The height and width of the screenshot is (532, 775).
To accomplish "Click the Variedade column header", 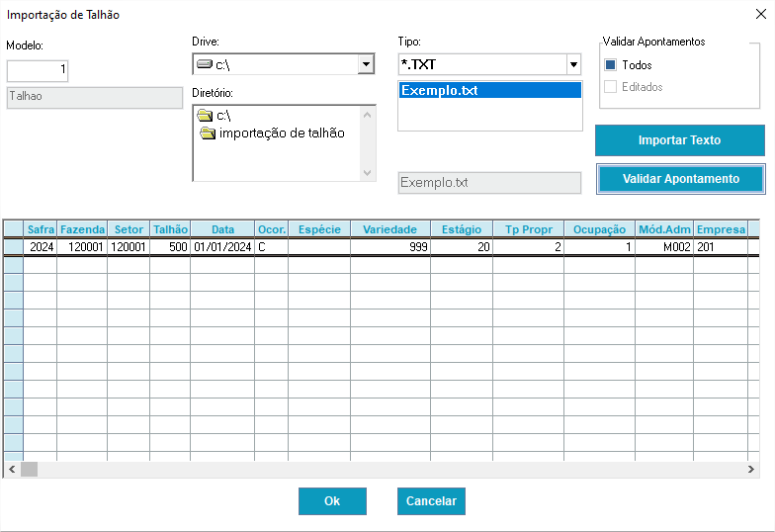I will tap(389, 229).
